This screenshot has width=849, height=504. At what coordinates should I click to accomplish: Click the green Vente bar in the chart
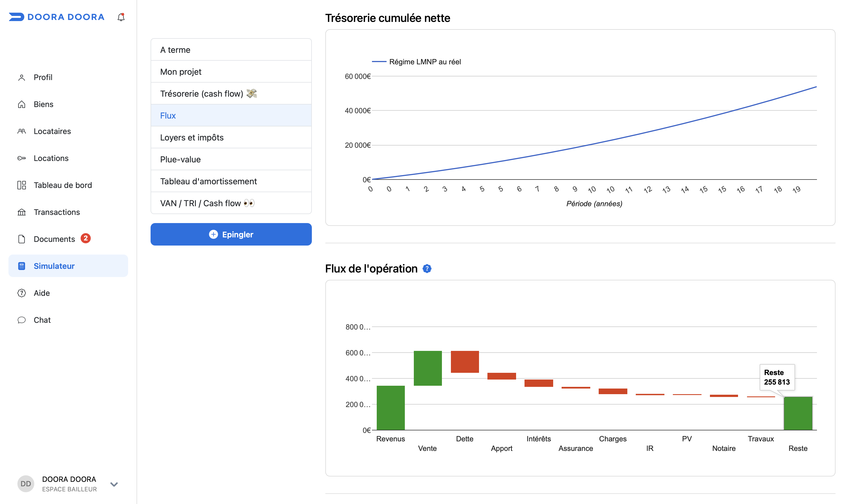428,368
